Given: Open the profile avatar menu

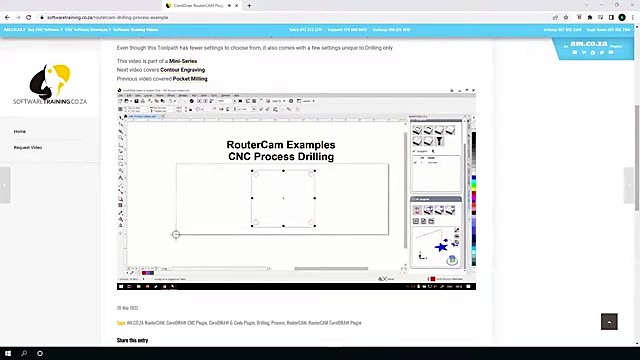Looking at the screenshot, I should click(622, 18).
